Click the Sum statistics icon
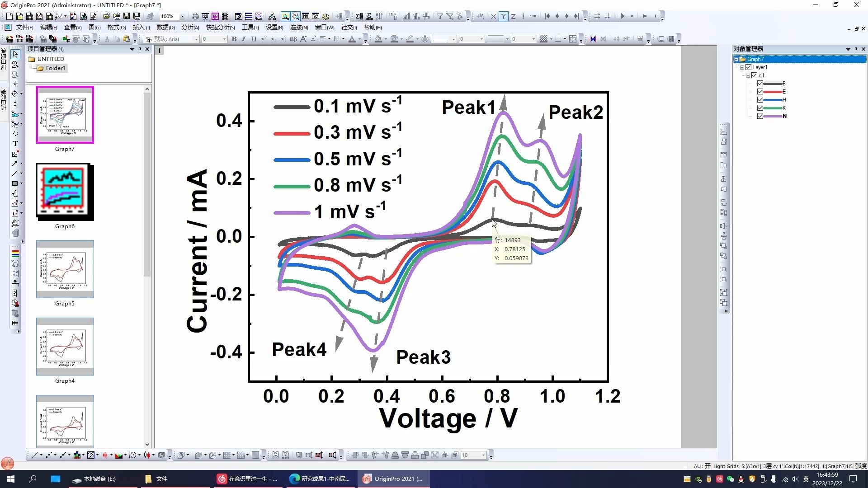868x488 pixels. tap(359, 16)
